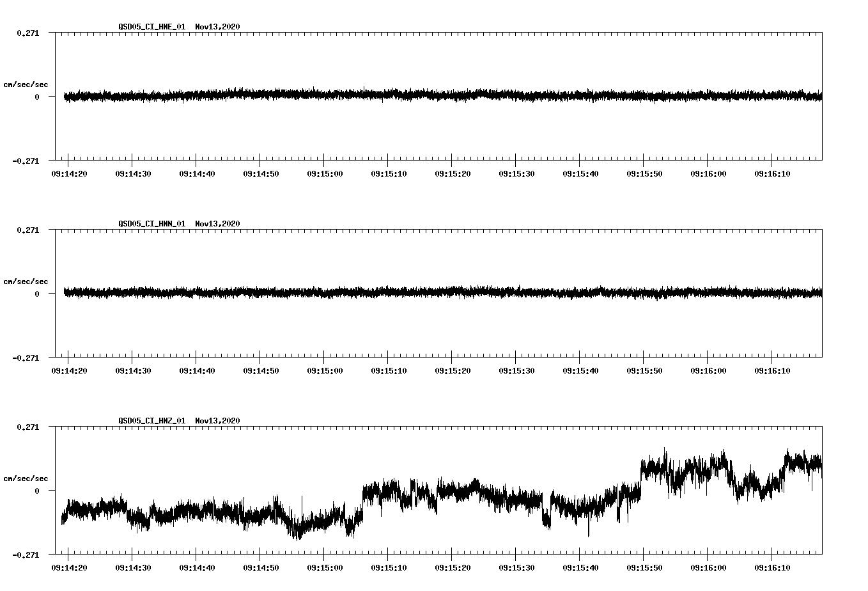
Task: Click the 09:14:20 timestamp under the HNE trace
Action: tap(70, 172)
